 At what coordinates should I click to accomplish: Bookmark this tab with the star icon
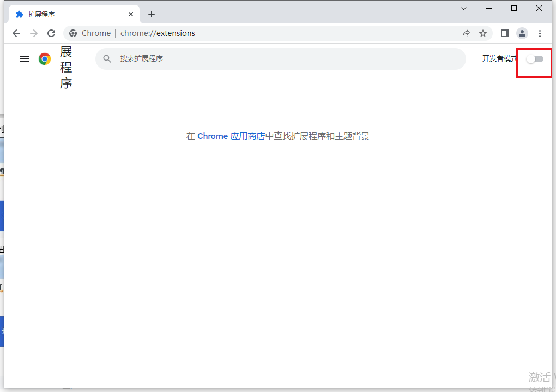(x=483, y=33)
